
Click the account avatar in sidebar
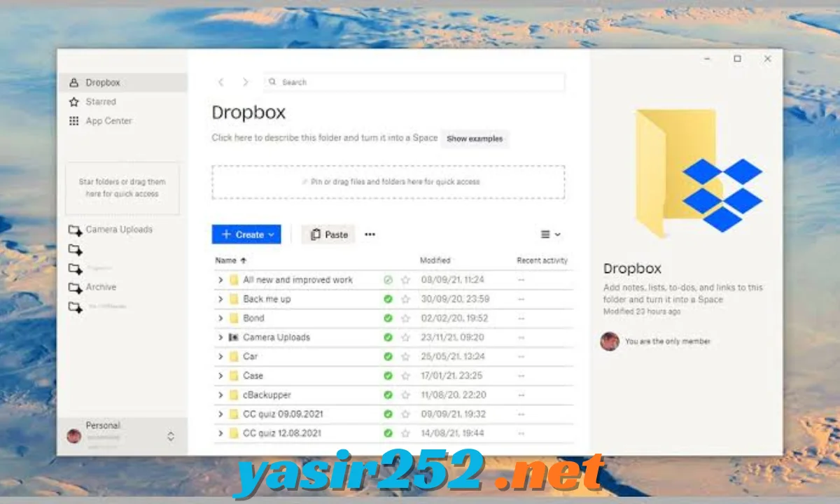[x=73, y=436]
